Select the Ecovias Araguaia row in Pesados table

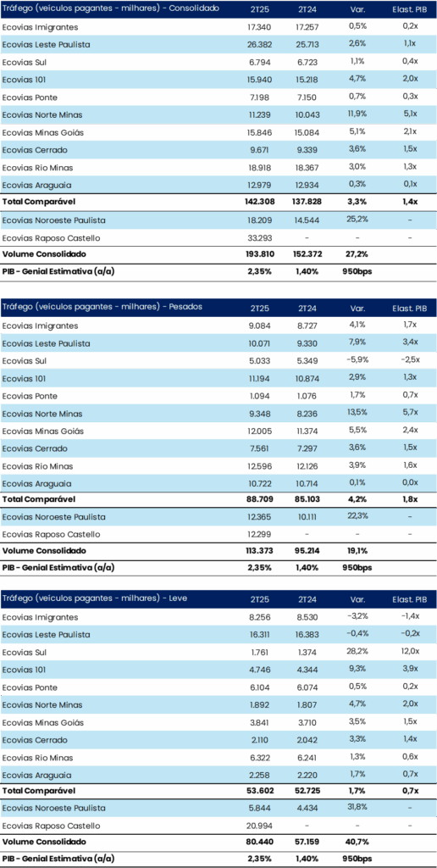218,483
